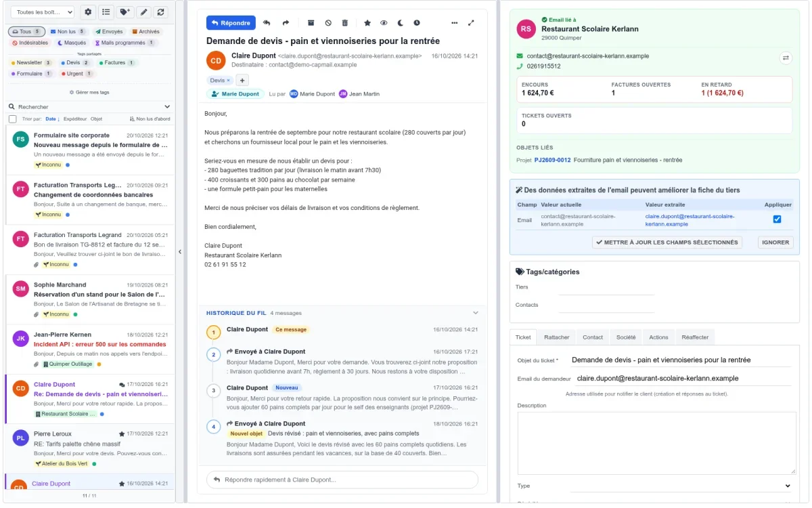This screenshot has height=508, width=812.
Task: Mark the email as spam with the ban icon
Action: (328, 23)
